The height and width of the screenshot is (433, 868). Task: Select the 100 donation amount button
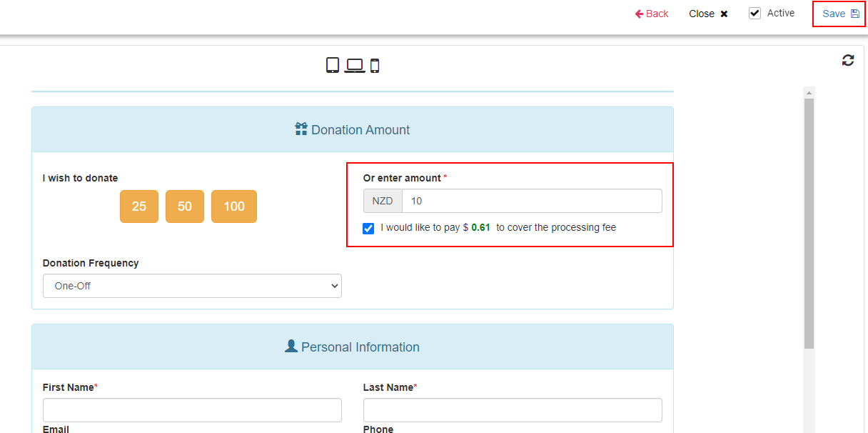click(234, 206)
